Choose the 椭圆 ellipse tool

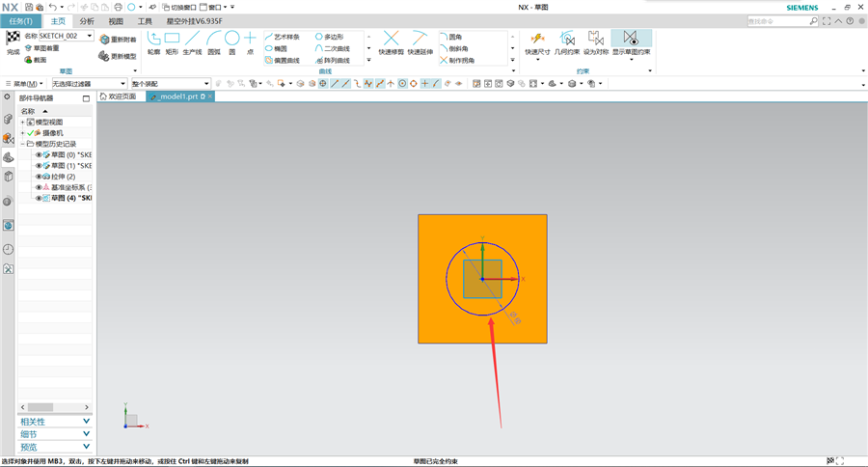pyautogui.click(x=276, y=49)
